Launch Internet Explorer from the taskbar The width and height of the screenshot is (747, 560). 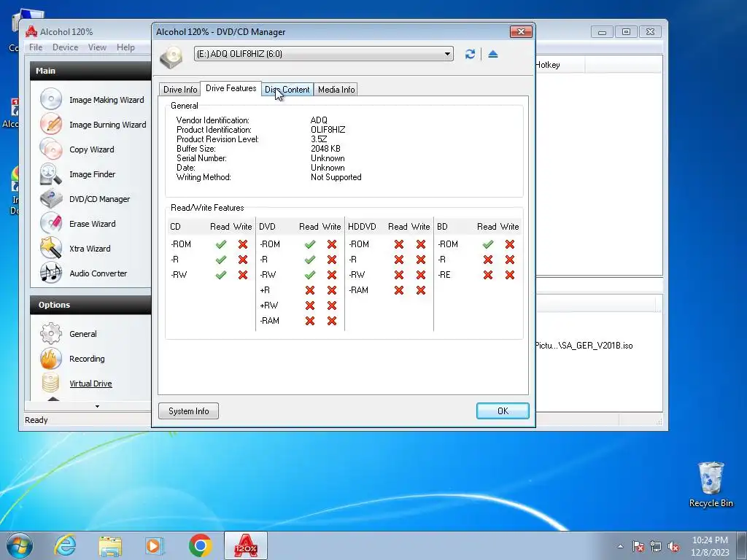tap(65, 545)
